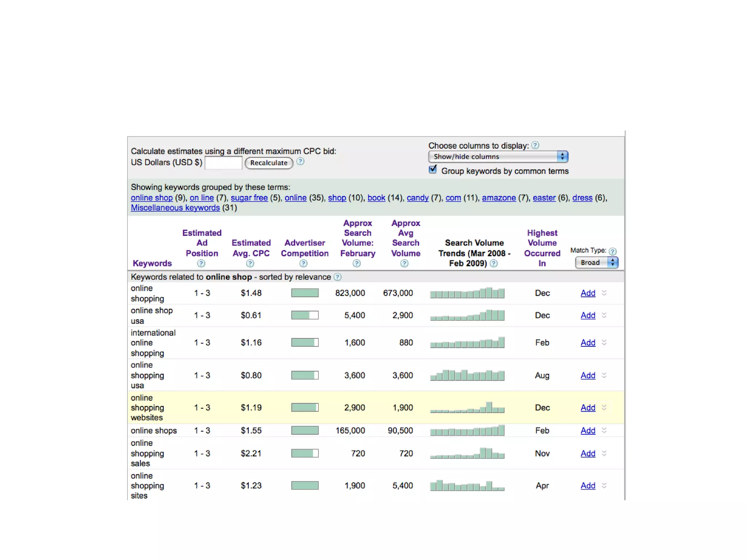Sort by Keywords column header
The image size is (747, 560).
click(152, 263)
